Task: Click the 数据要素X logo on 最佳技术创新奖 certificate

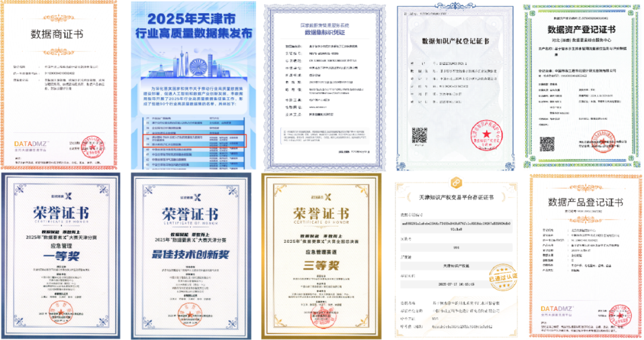Action: [x=190, y=197]
